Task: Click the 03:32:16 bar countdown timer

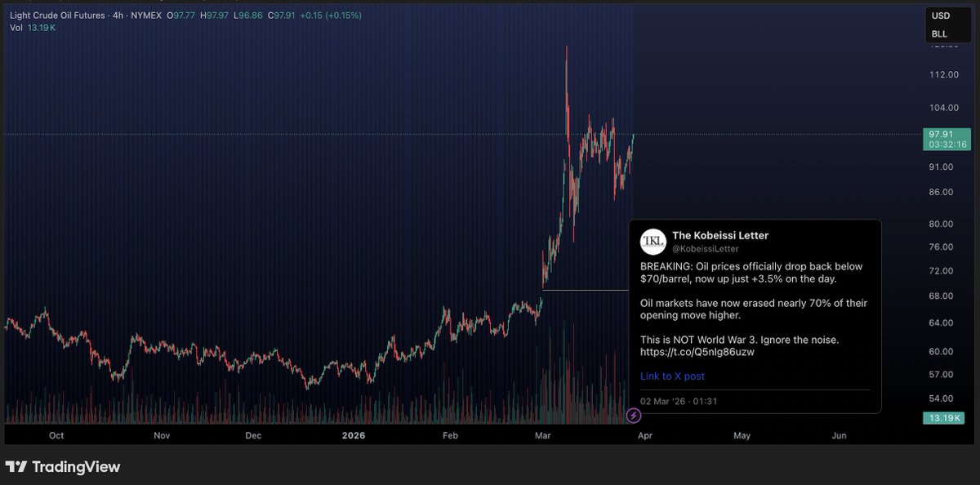Action: (x=947, y=145)
